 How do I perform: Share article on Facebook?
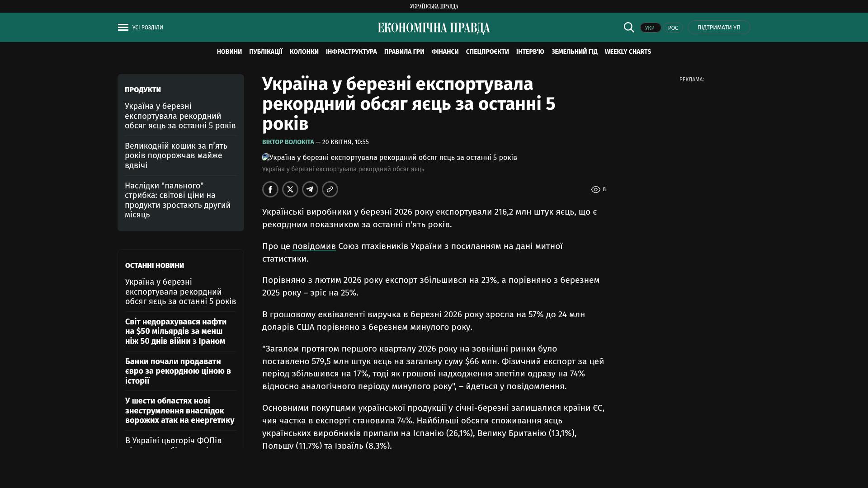pos(270,189)
